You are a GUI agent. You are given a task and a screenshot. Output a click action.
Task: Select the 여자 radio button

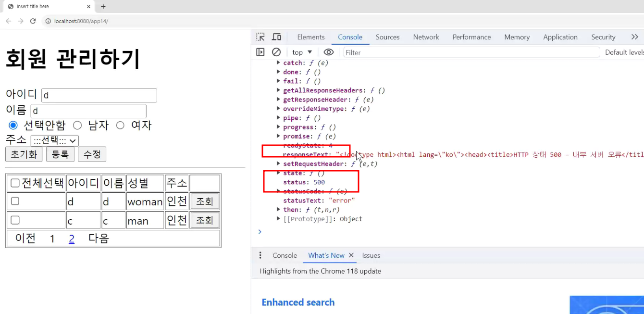tap(120, 126)
